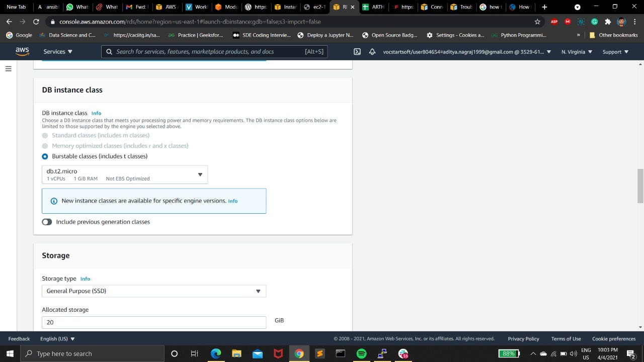This screenshot has width=644, height=362.
Task: Open Cookie preferences link
Action: tap(614, 339)
